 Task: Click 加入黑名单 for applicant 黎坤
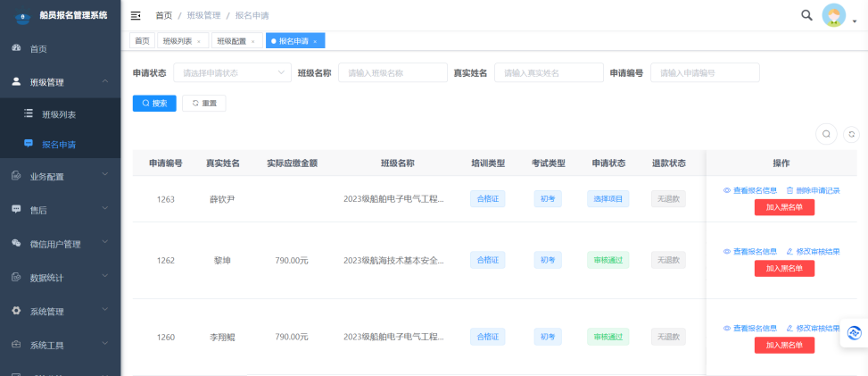pyautogui.click(x=784, y=268)
